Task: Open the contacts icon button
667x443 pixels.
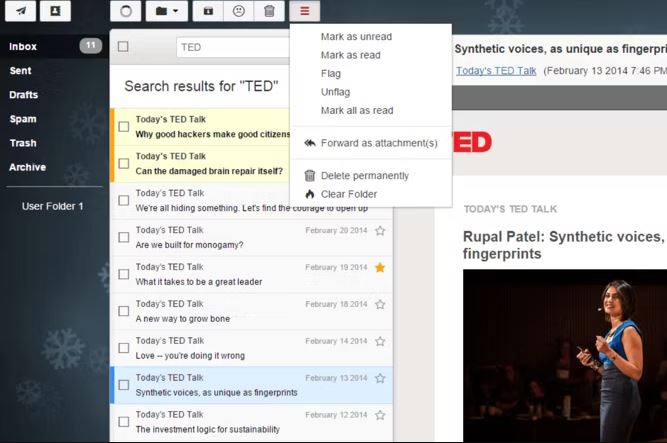Action: pyautogui.click(x=55, y=11)
